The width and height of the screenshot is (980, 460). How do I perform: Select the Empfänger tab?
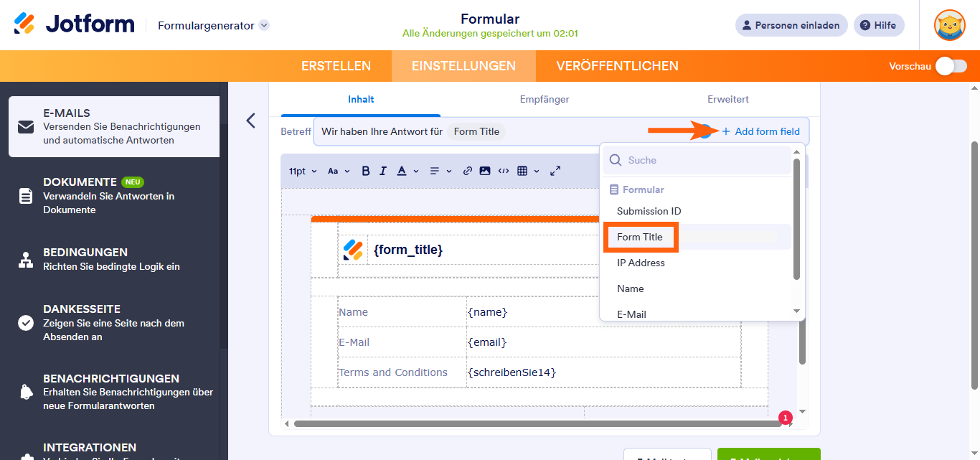click(x=545, y=100)
